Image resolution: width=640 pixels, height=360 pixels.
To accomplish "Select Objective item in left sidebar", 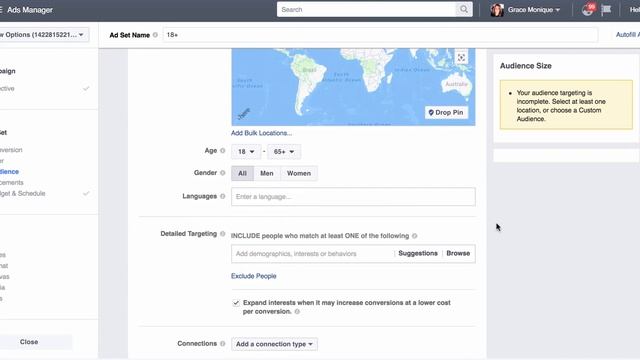I will [x=7, y=89].
